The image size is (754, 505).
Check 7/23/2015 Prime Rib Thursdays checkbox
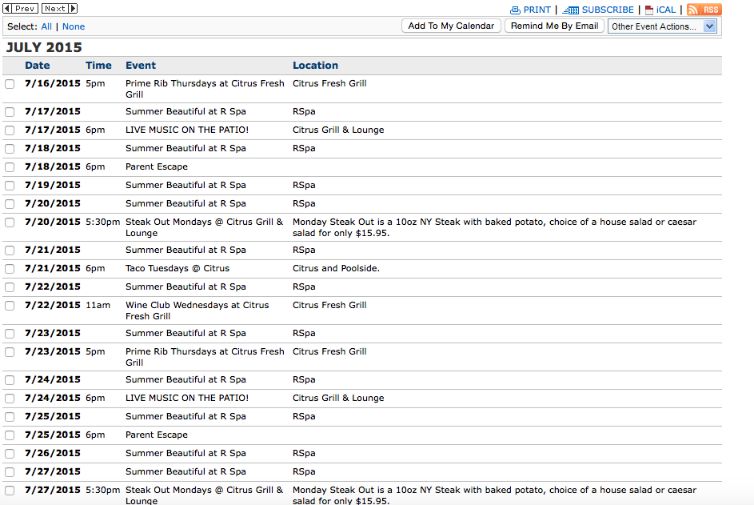tap(10, 352)
